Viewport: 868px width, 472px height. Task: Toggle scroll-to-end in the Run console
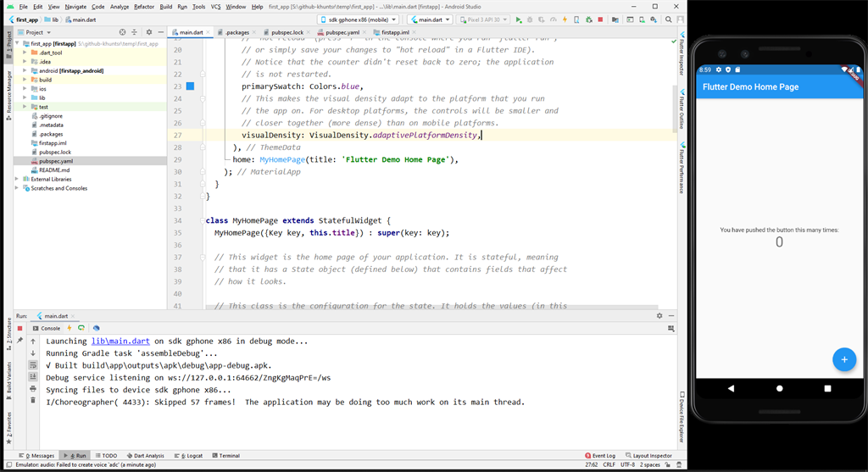[x=33, y=376]
